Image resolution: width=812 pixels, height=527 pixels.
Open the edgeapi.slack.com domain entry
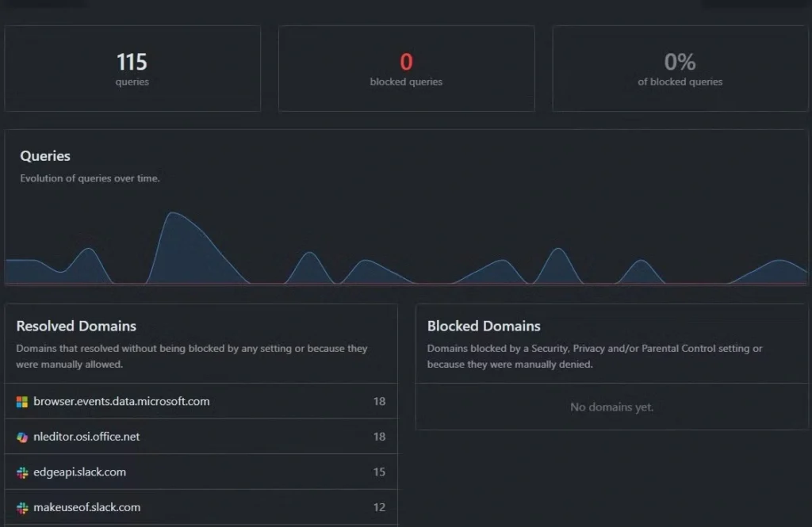[x=79, y=472]
